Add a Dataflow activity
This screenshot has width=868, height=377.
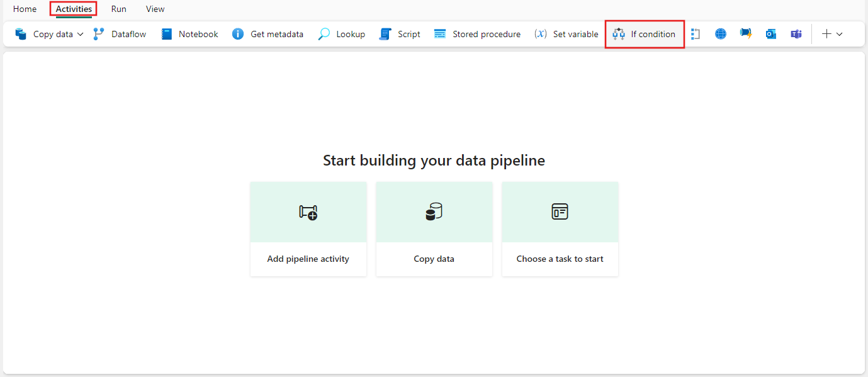(x=120, y=34)
